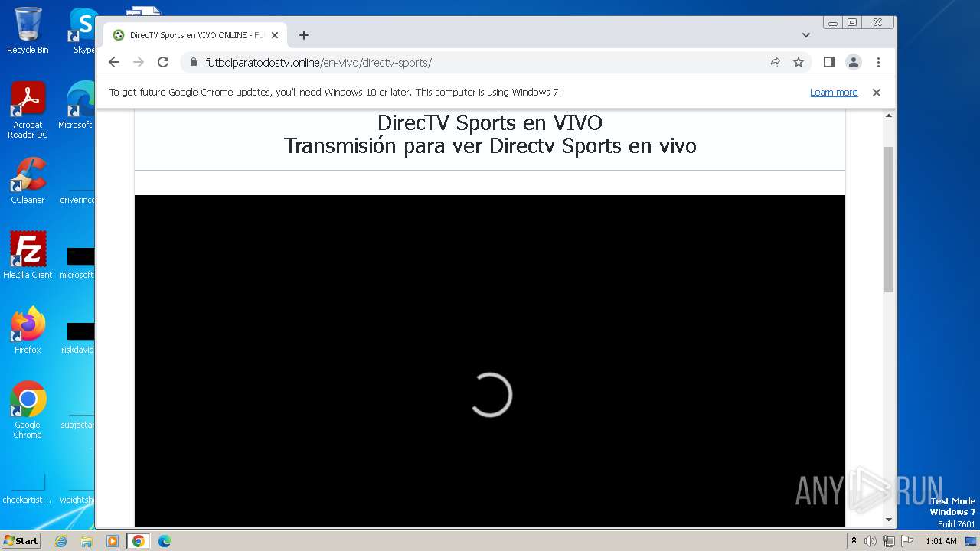Open the Firefox desktop icon

point(28,331)
